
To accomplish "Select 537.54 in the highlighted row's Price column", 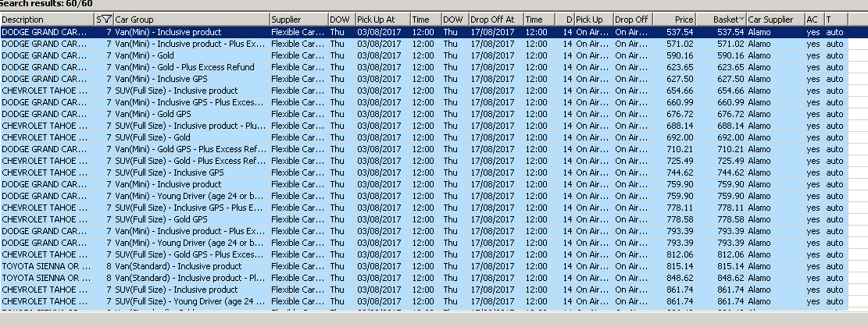I will (x=674, y=32).
